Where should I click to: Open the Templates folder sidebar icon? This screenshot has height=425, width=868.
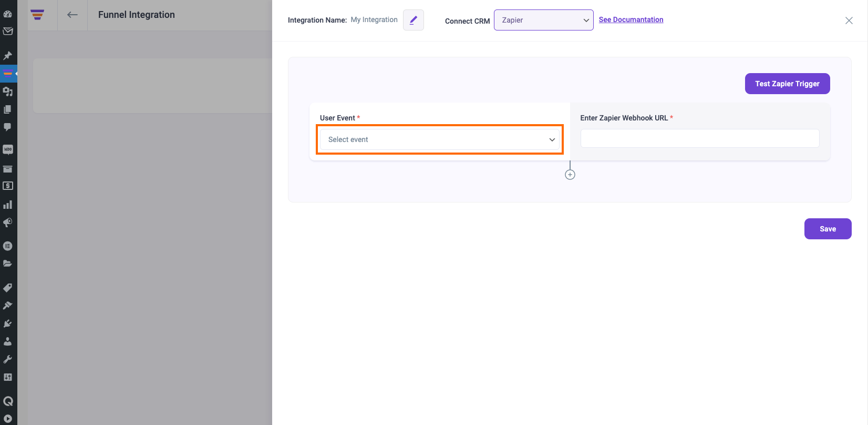8,263
